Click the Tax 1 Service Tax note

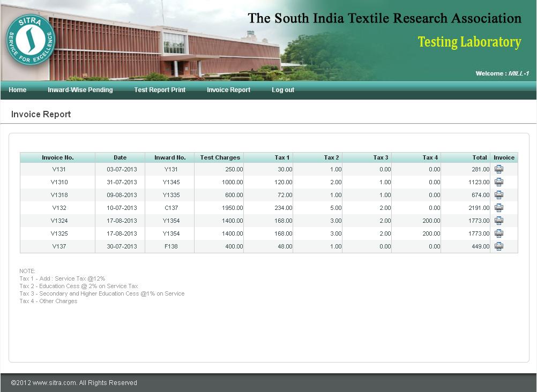(62, 278)
